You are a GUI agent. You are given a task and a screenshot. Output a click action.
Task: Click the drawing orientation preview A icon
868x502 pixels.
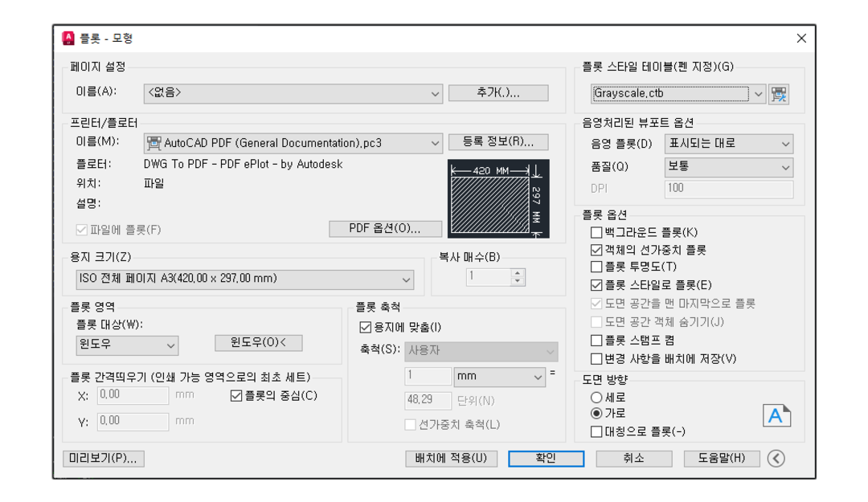(776, 416)
